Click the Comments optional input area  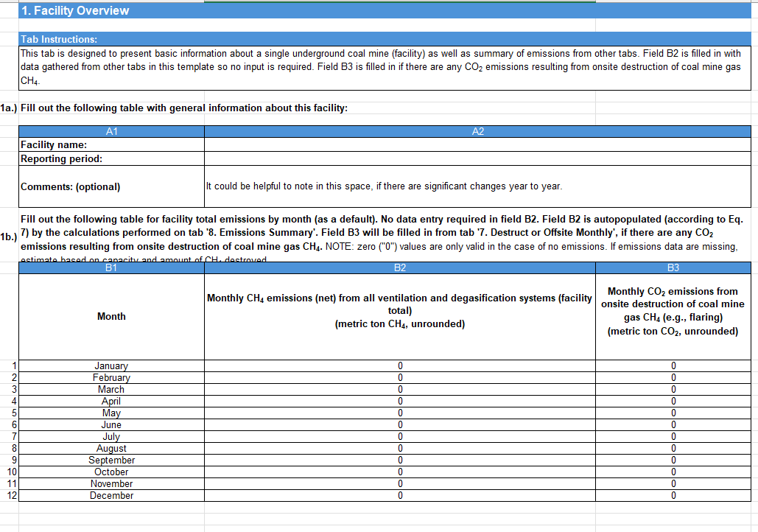[x=476, y=186]
